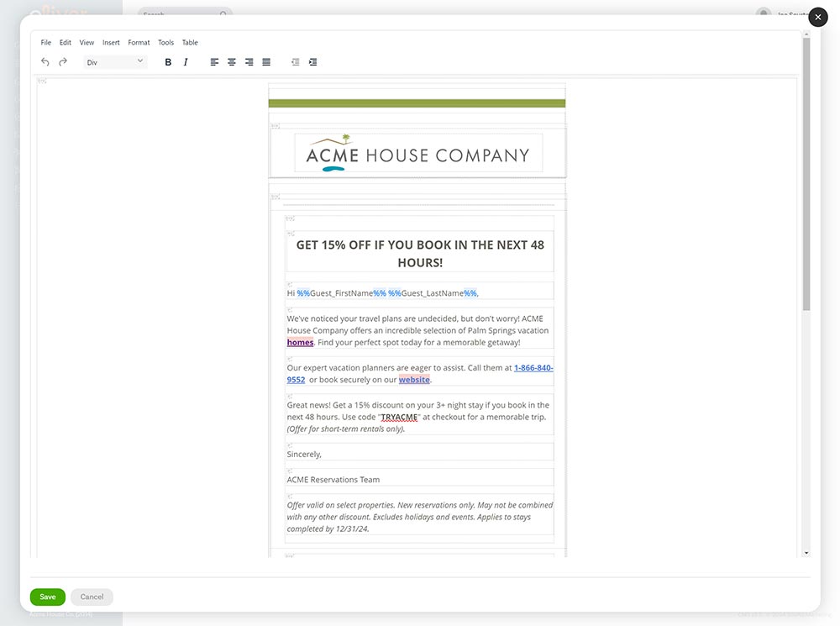
Task: Click the homes hyperlink in the paragraph
Action: [299, 342]
